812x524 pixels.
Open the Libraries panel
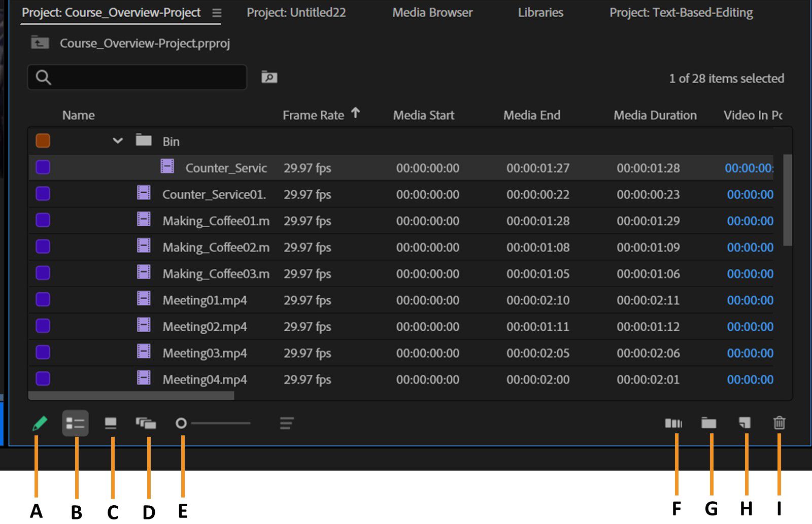pos(540,13)
